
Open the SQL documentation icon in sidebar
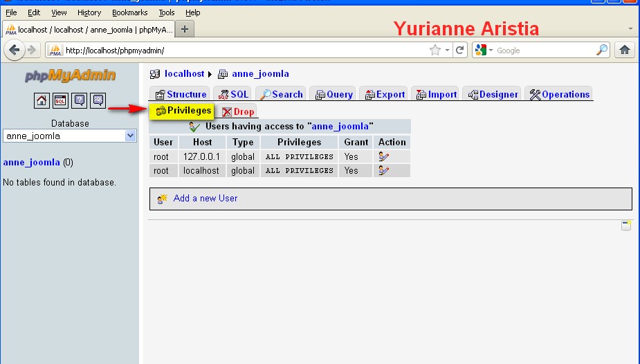coord(98,100)
